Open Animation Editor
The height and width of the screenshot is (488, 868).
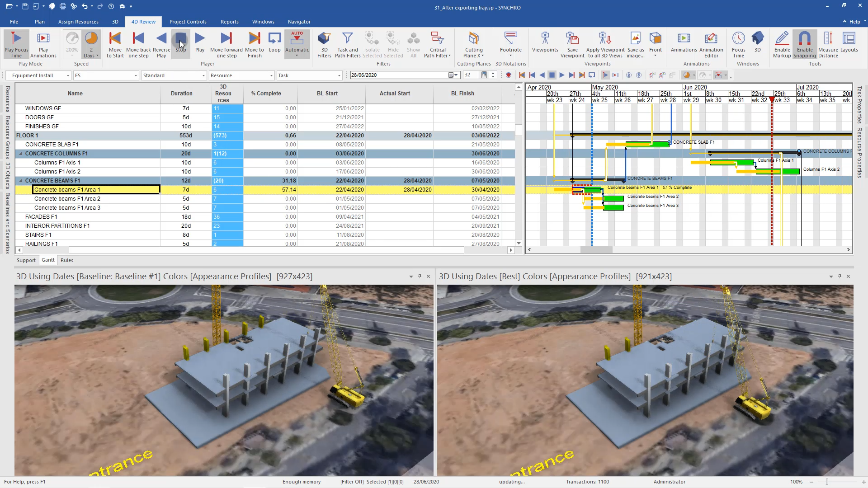point(711,45)
